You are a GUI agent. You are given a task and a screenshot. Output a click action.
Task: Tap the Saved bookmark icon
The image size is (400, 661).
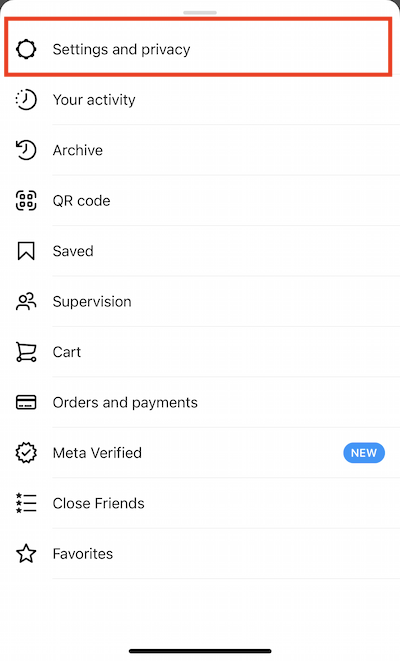point(26,251)
